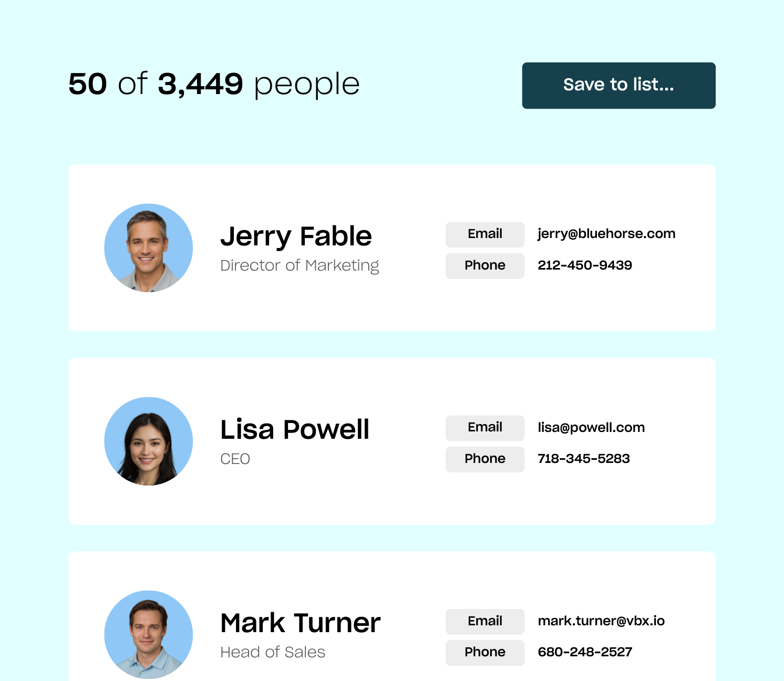
Task: Click Lisa Powell's Email tag
Action: pos(484,428)
